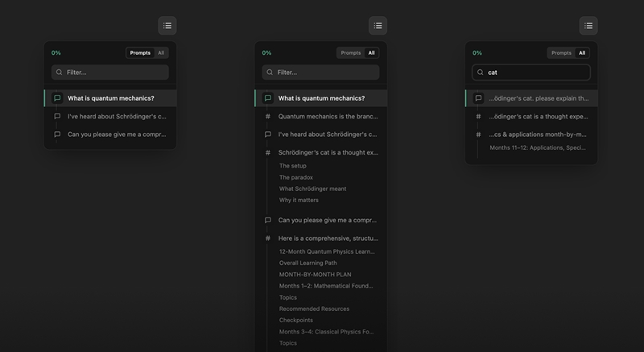This screenshot has height=352, width=644.
Task: Click search icon in left panel filter
Action: point(59,72)
